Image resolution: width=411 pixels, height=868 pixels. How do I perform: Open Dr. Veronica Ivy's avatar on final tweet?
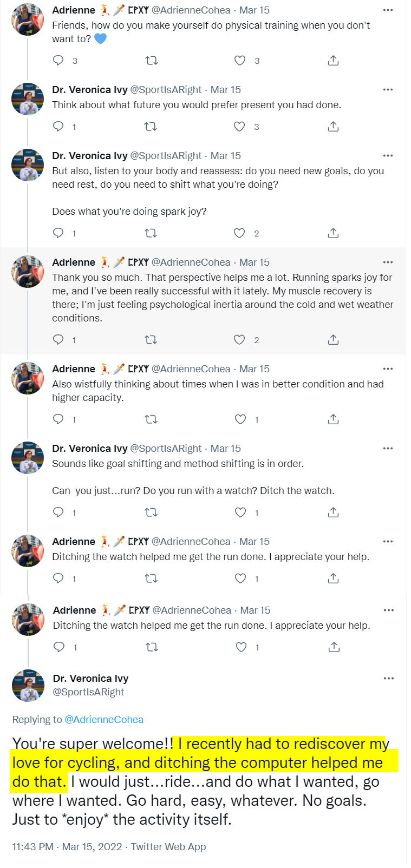[x=28, y=685]
